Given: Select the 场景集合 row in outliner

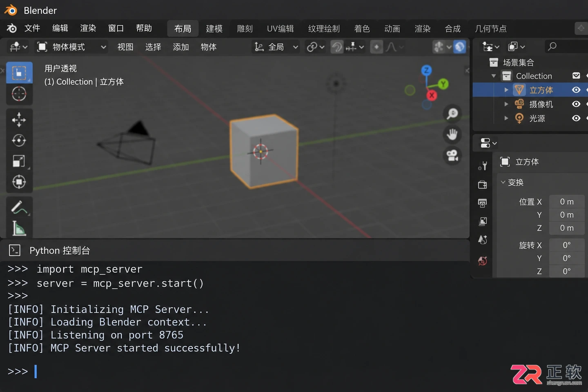Looking at the screenshot, I should click(x=530, y=62).
